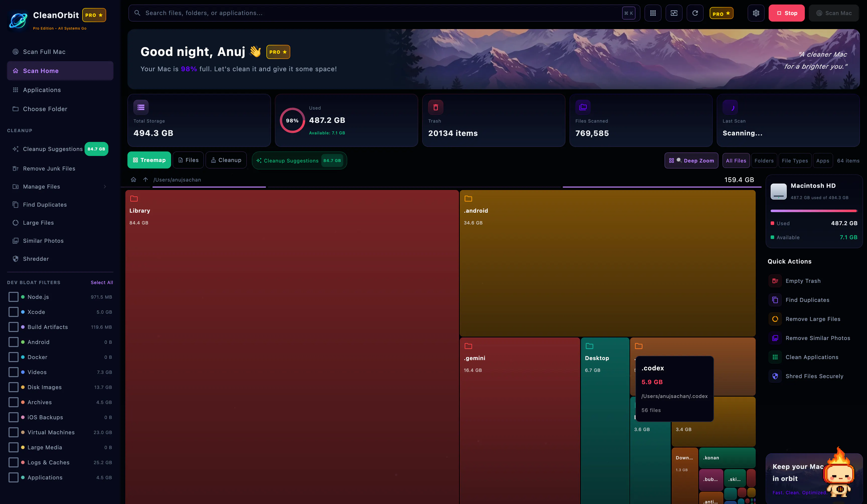Image resolution: width=867 pixels, height=504 pixels.
Task: Click the Library folder icon in the treemap
Action: pos(134,199)
